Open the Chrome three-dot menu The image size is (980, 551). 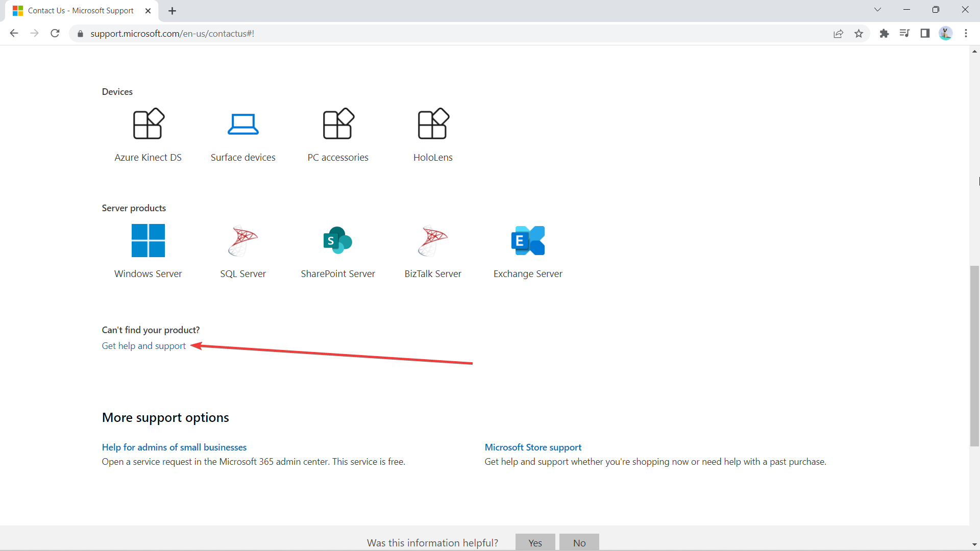pyautogui.click(x=966, y=34)
